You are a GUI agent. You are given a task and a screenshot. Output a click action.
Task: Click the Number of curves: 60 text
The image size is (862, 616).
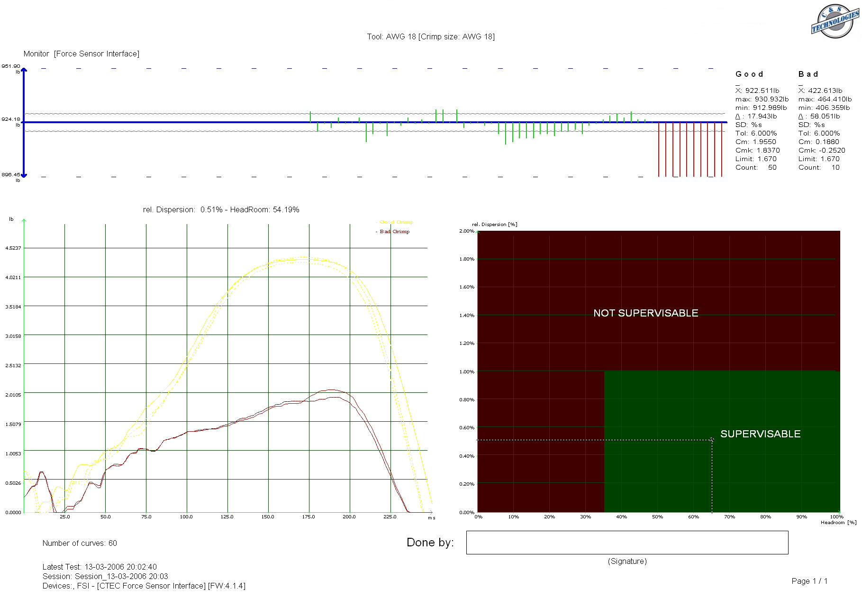pos(80,544)
